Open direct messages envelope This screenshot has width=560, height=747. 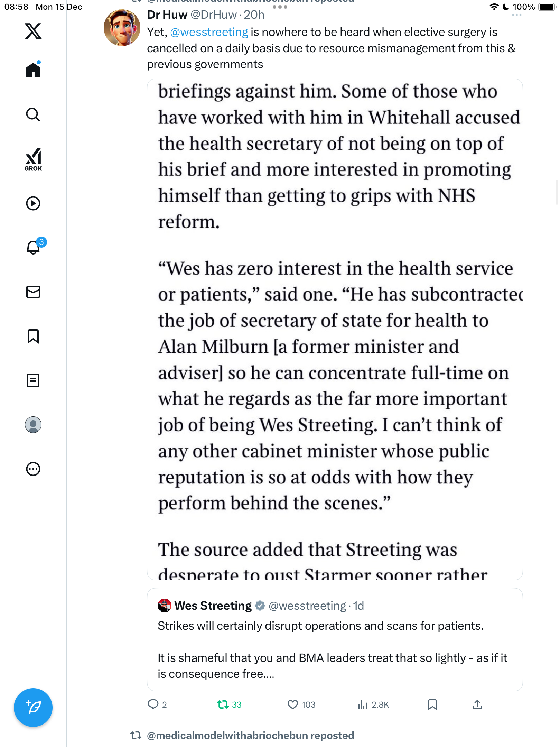pyautogui.click(x=33, y=292)
